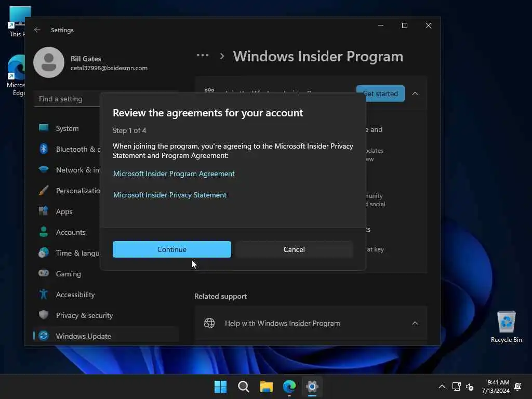Open notification center bell icon

click(518, 387)
